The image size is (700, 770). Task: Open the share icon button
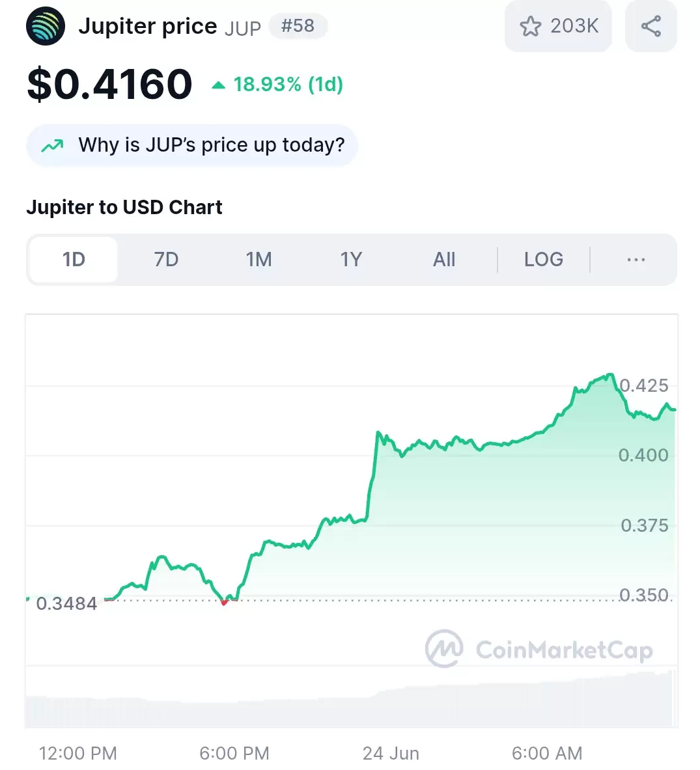coord(651,26)
